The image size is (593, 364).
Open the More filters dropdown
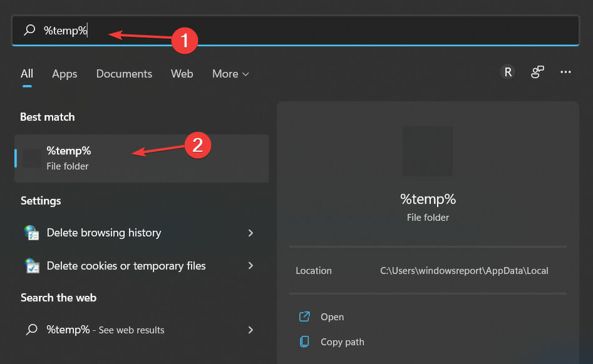point(230,74)
